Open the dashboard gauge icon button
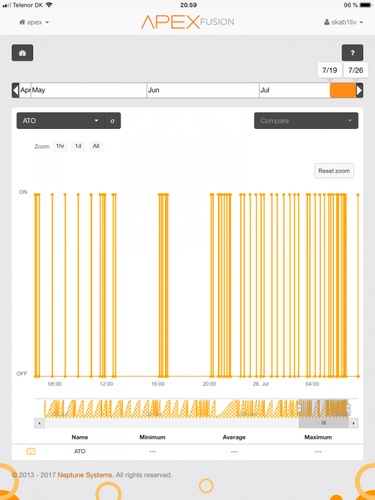The width and height of the screenshot is (375, 500). (x=22, y=53)
